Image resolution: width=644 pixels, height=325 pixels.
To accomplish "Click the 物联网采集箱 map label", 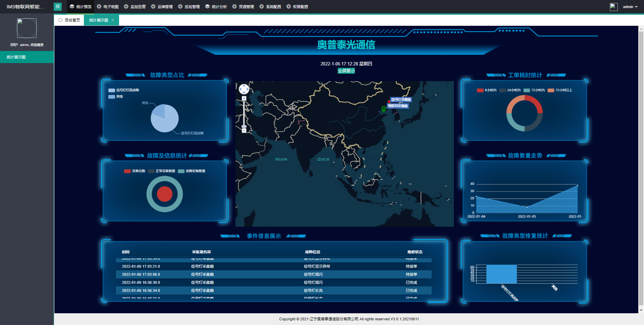I will (398, 106).
